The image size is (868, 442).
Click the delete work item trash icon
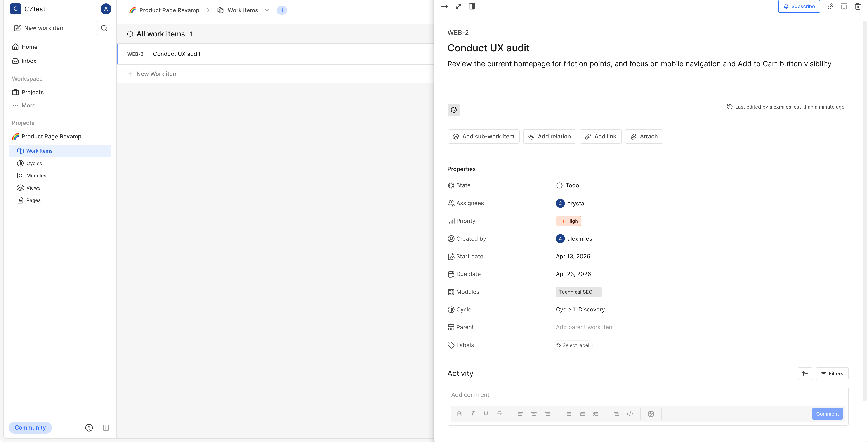pyautogui.click(x=858, y=6)
